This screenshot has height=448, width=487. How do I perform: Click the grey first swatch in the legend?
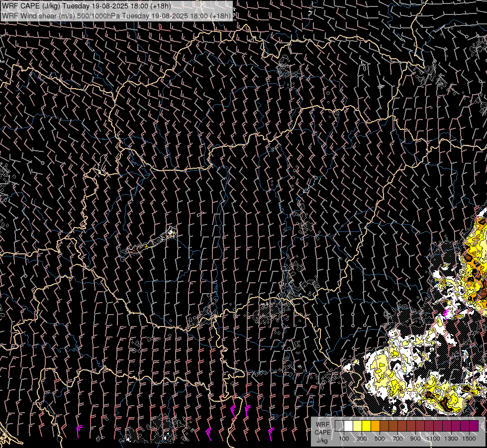(339, 426)
